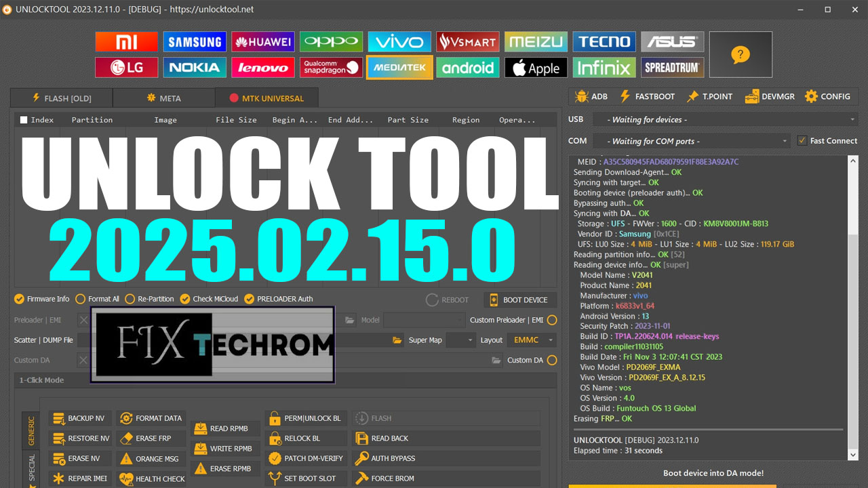Switch to the MTK UNIVERSAL tab

(267, 98)
